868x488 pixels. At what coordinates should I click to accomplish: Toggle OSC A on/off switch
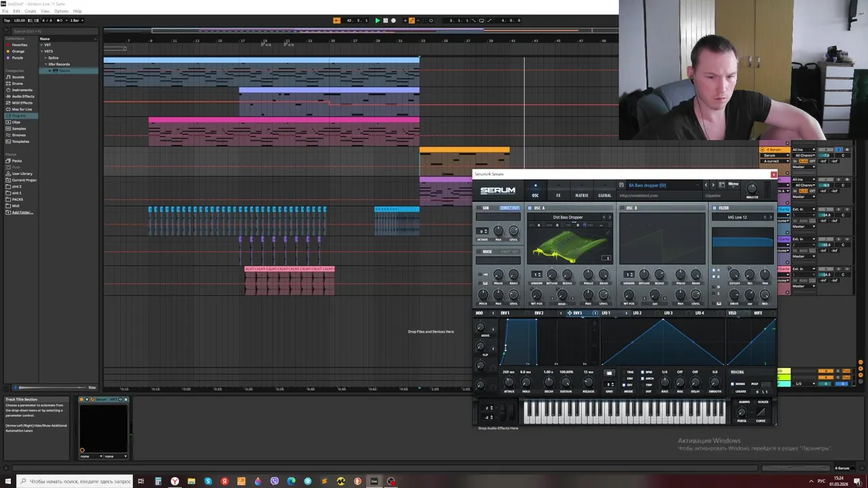click(530, 208)
